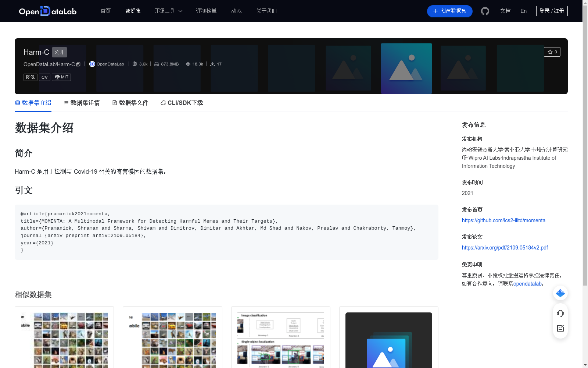Open the 评测榜单 page

click(x=206, y=11)
